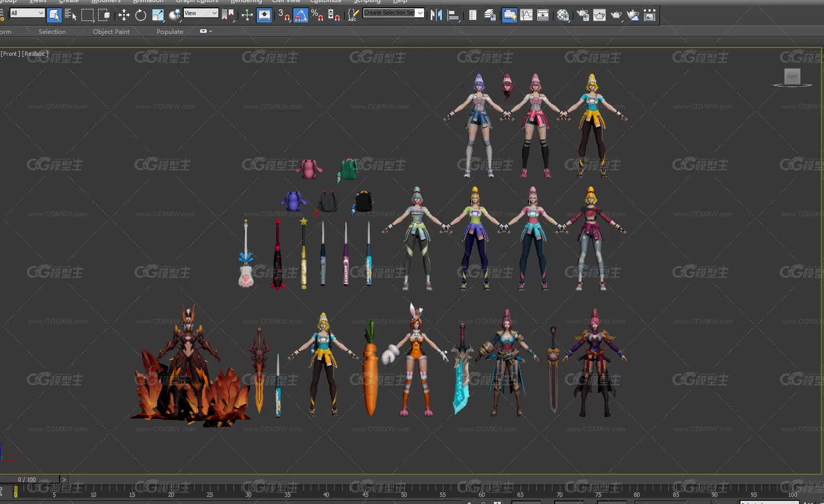Activate the Select and Move tool
The image size is (824, 504).
124,15
